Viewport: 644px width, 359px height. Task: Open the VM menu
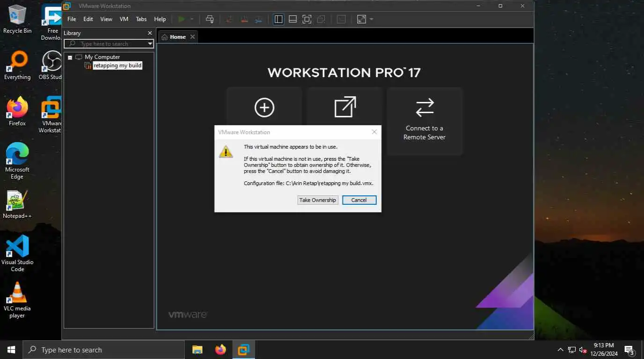pos(124,19)
